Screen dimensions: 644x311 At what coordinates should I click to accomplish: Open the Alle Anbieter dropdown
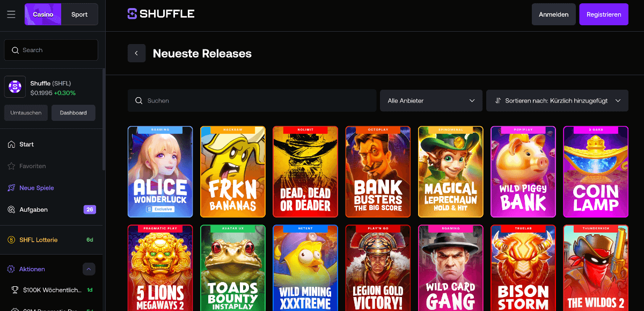tap(430, 100)
